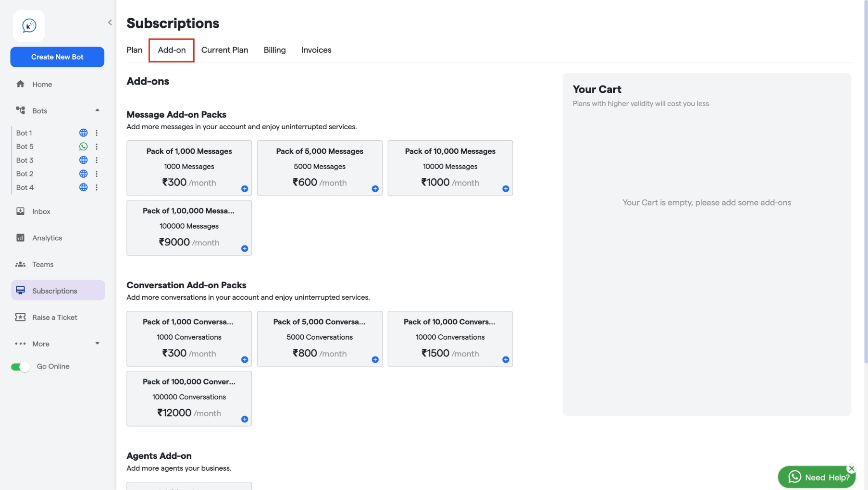Open the Need Help WhatsApp button
Image resolution: width=868 pixels, height=490 pixels.
click(817, 477)
